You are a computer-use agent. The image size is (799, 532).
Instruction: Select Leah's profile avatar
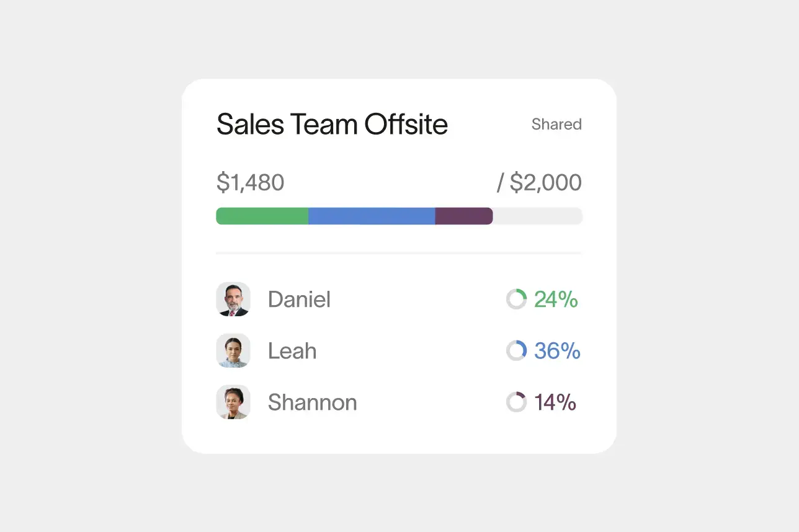coord(233,351)
